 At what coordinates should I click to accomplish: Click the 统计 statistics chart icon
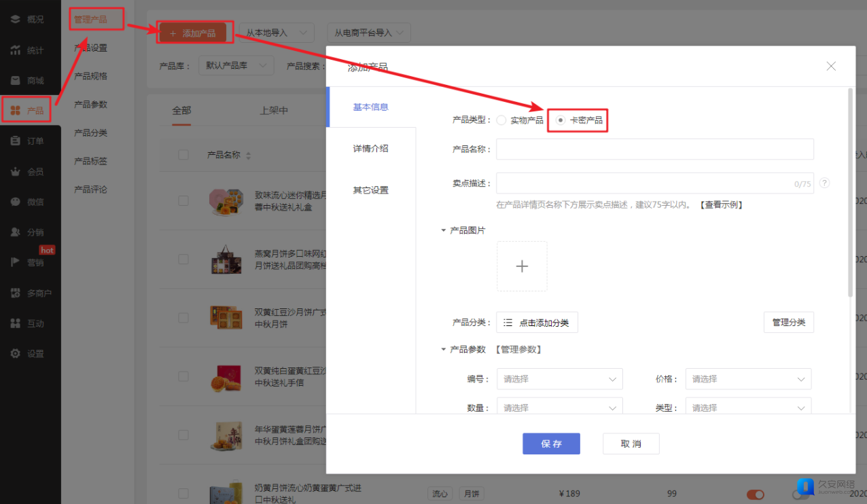click(15, 50)
